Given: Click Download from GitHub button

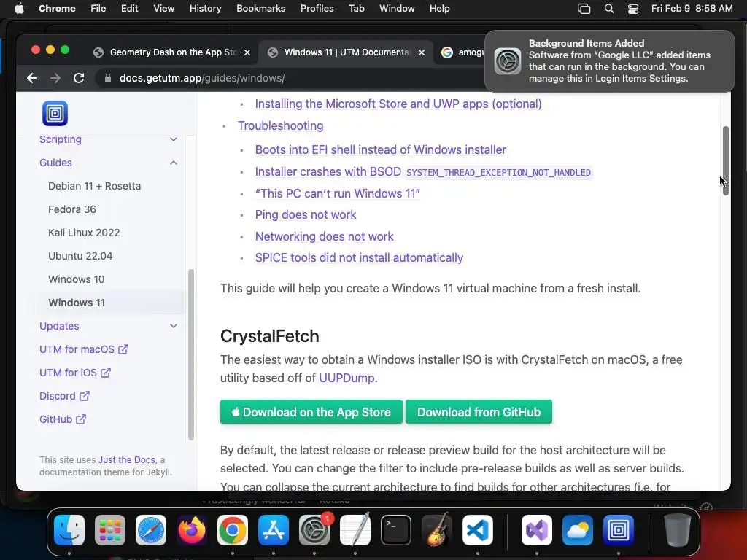Looking at the screenshot, I should [x=479, y=412].
